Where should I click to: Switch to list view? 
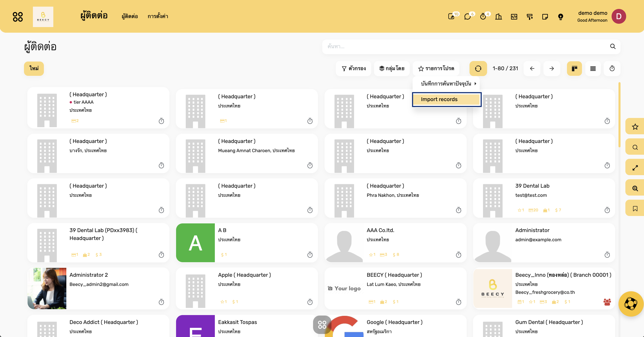593,68
